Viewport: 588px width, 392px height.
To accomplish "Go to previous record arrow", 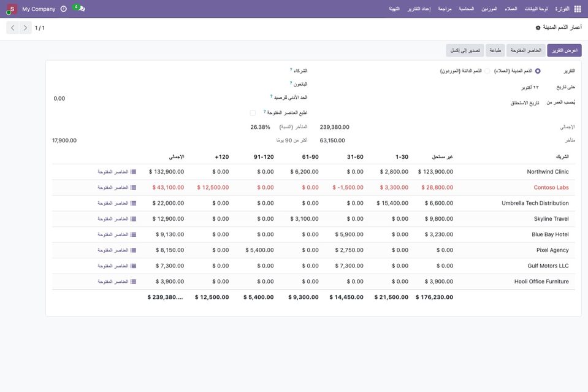I will pyautogui.click(x=13, y=28).
